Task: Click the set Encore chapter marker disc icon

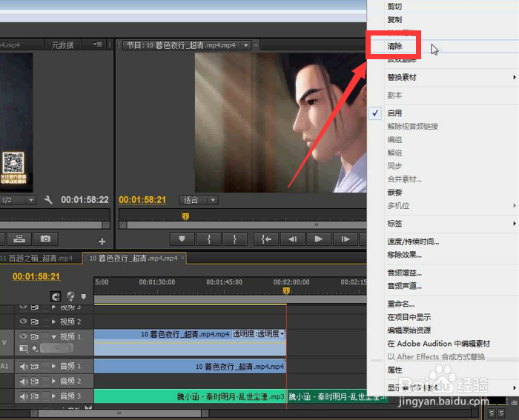Action: coord(70,296)
